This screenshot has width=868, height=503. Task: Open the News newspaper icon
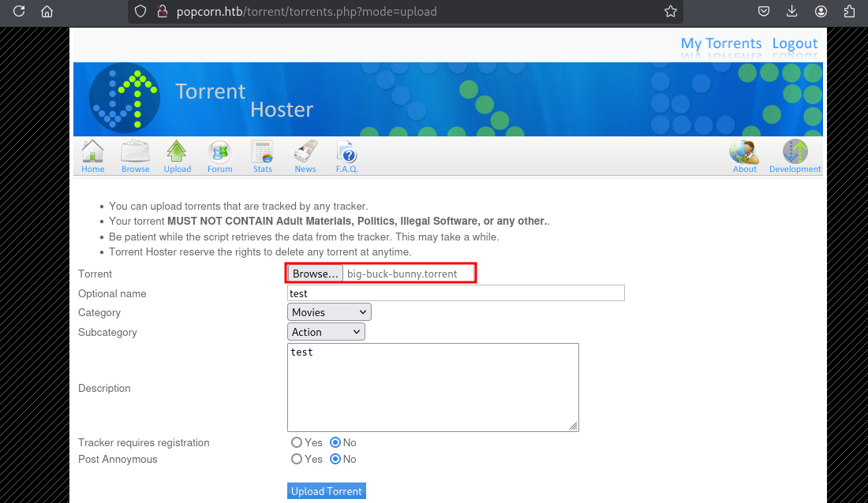click(x=305, y=156)
